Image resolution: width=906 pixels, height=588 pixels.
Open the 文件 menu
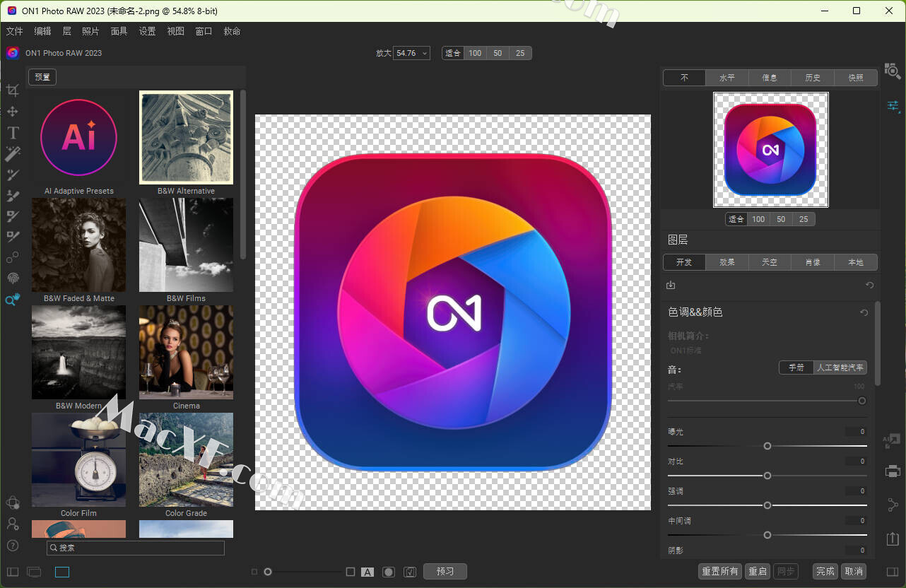(x=15, y=31)
